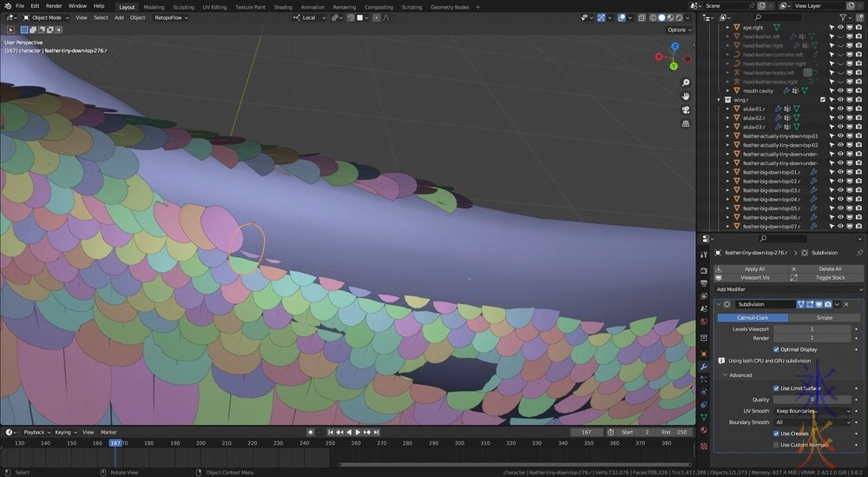Uncheck the Use Creases option

tap(776, 434)
